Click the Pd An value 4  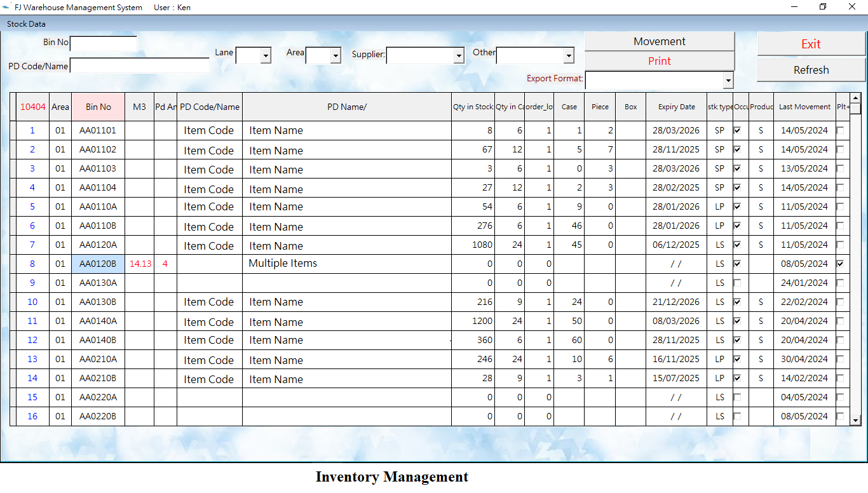[x=165, y=264]
